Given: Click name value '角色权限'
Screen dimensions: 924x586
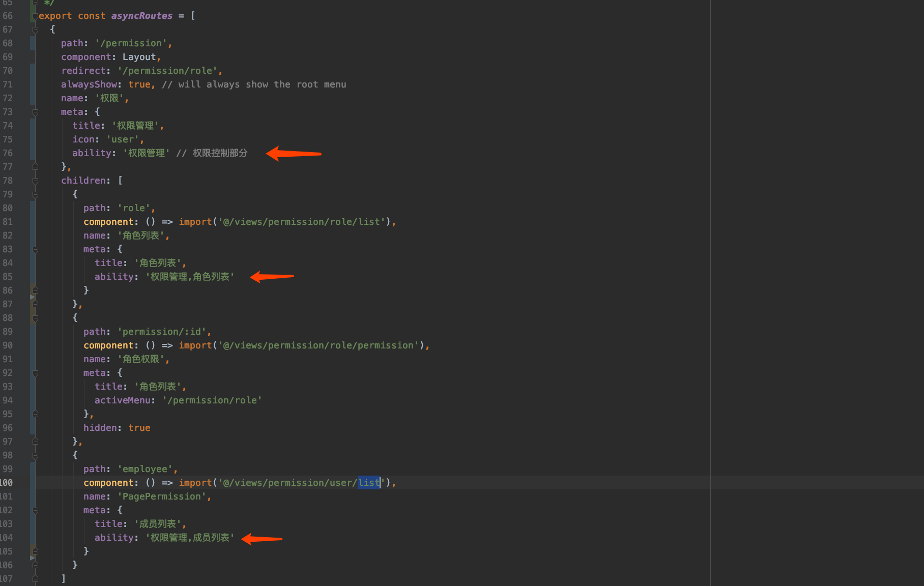Looking at the screenshot, I should pos(141,359).
